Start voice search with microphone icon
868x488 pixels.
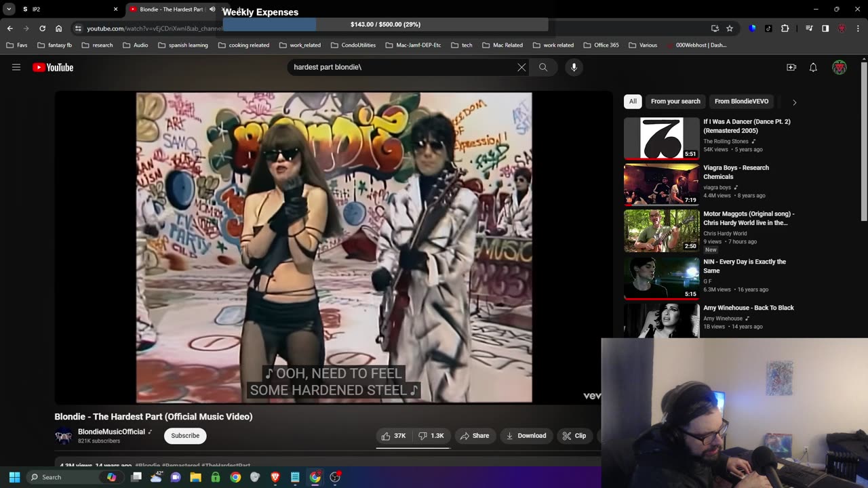[x=574, y=67]
